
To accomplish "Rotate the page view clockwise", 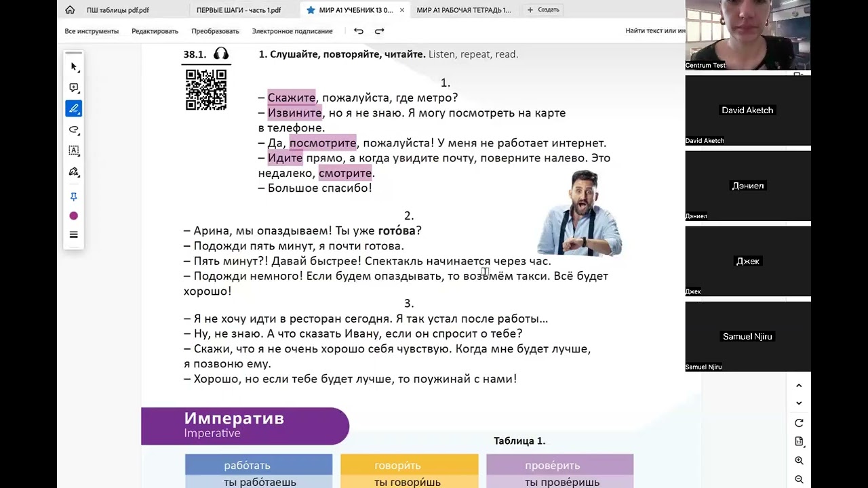I will (x=799, y=423).
